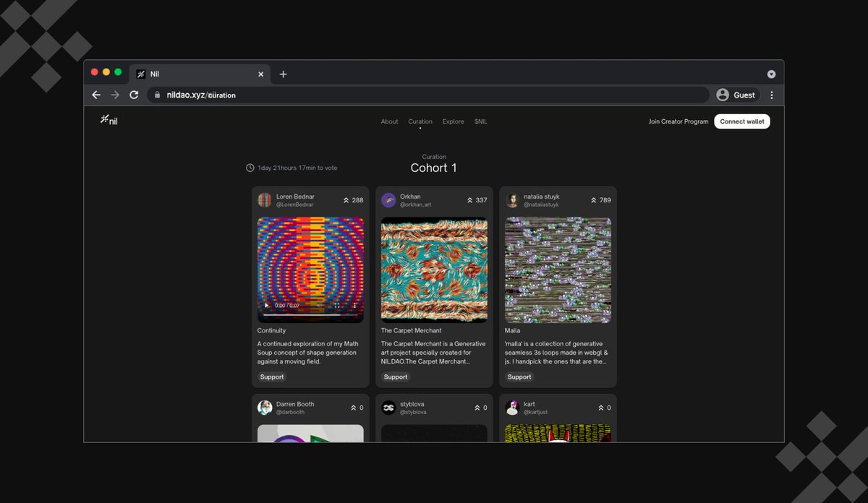Open the About nav item
The image size is (868, 503).
point(389,121)
